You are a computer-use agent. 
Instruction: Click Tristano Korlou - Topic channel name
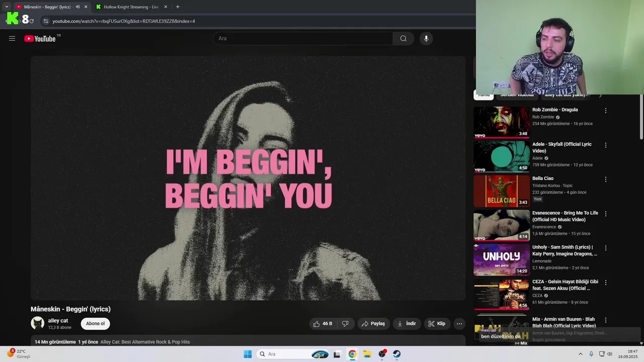pyautogui.click(x=552, y=186)
